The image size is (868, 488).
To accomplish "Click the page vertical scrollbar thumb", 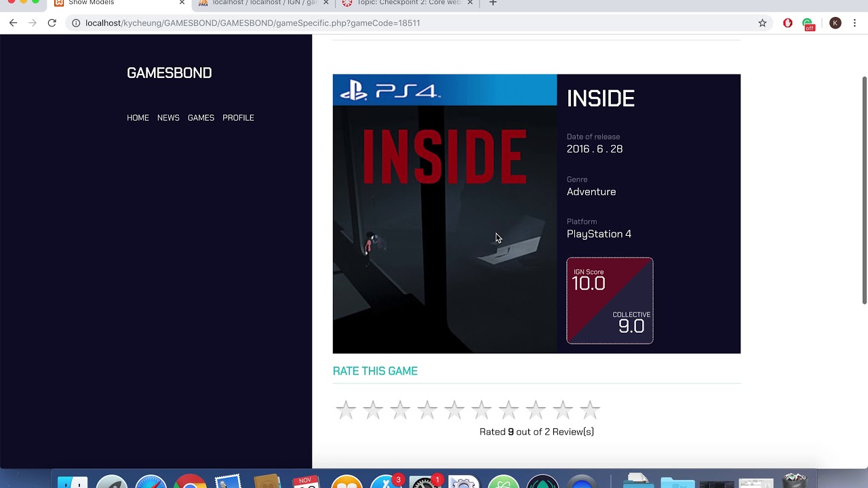I will pos(864,190).
